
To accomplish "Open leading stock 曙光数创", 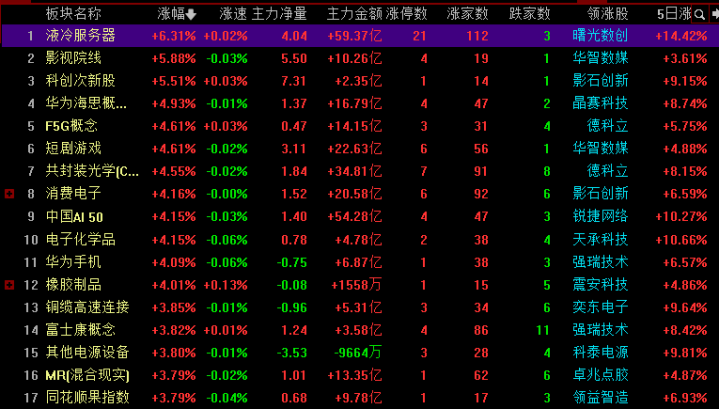I will (600, 36).
